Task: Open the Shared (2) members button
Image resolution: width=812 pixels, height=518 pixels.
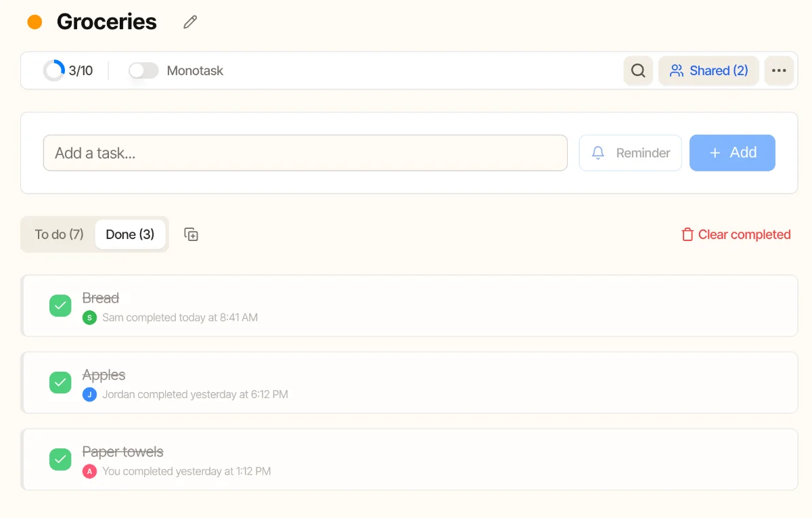Action: coord(708,70)
